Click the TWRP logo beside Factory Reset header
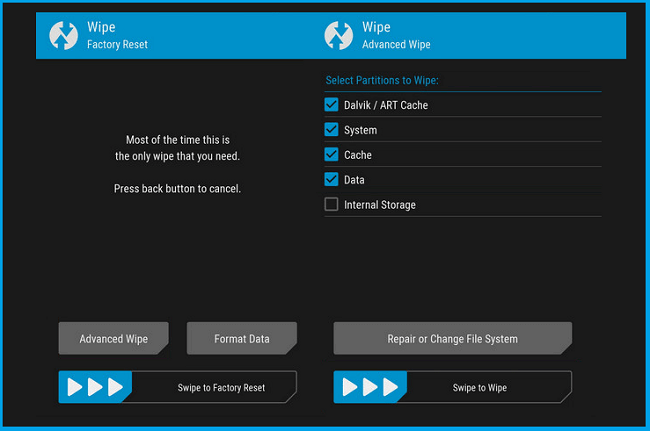The height and width of the screenshot is (431, 650). point(63,35)
